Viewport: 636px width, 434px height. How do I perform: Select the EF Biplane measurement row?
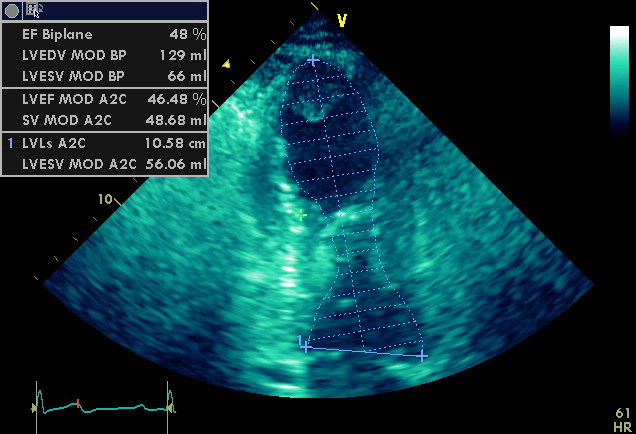pyautogui.click(x=105, y=33)
